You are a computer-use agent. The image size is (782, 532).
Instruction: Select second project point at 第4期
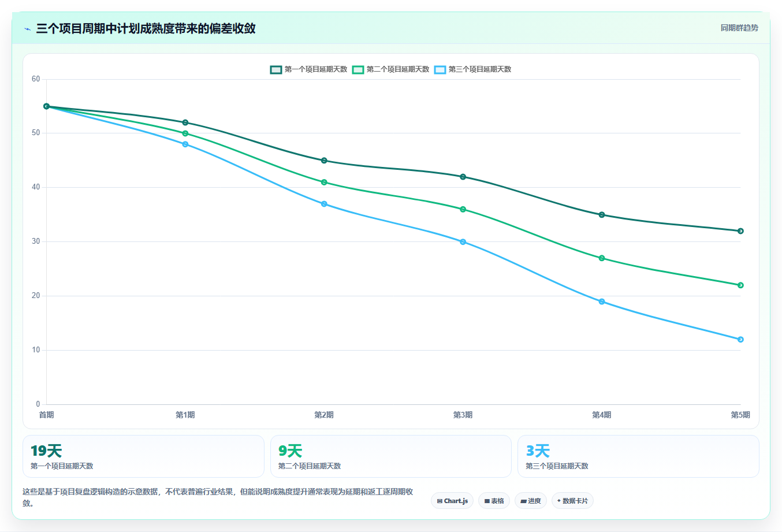(x=602, y=258)
